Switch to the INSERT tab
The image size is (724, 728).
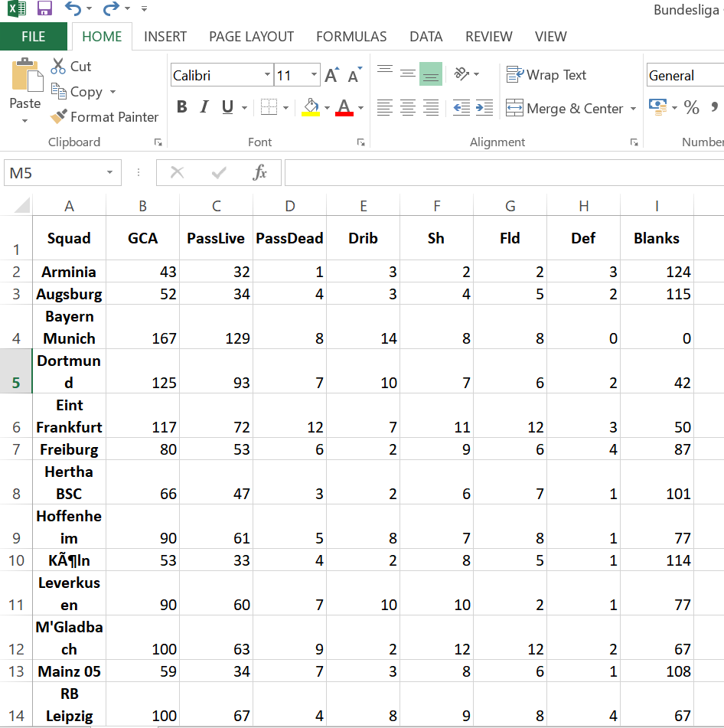click(x=165, y=36)
